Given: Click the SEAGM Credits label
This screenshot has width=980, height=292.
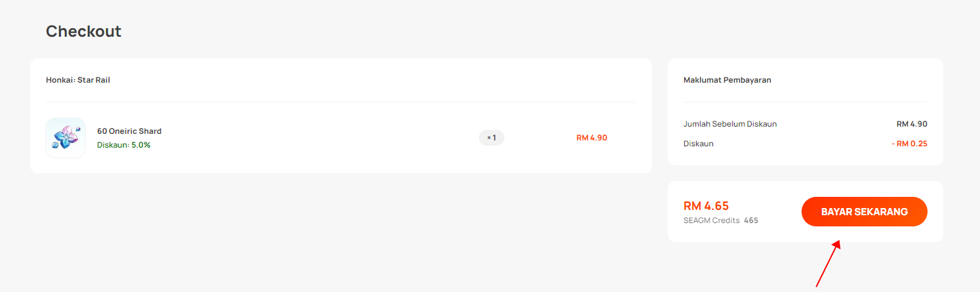Looking at the screenshot, I should pos(712,220).
